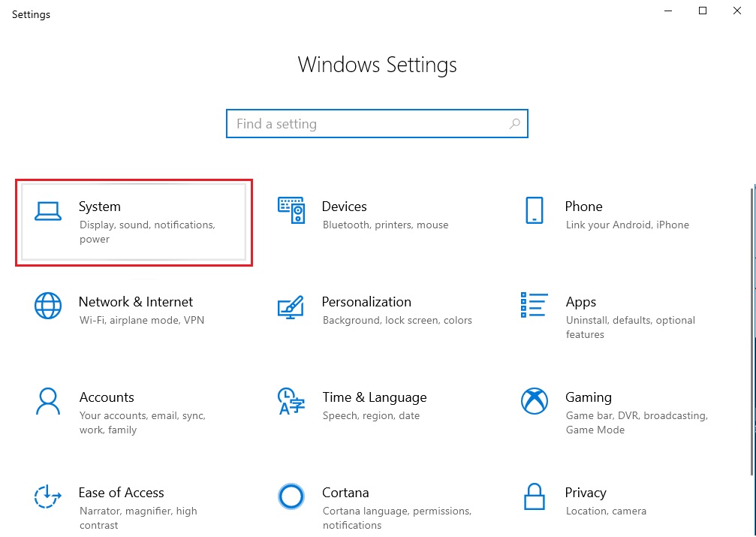Select the Network & Internet globe icon
756x537 pixels.
point(48,306)
